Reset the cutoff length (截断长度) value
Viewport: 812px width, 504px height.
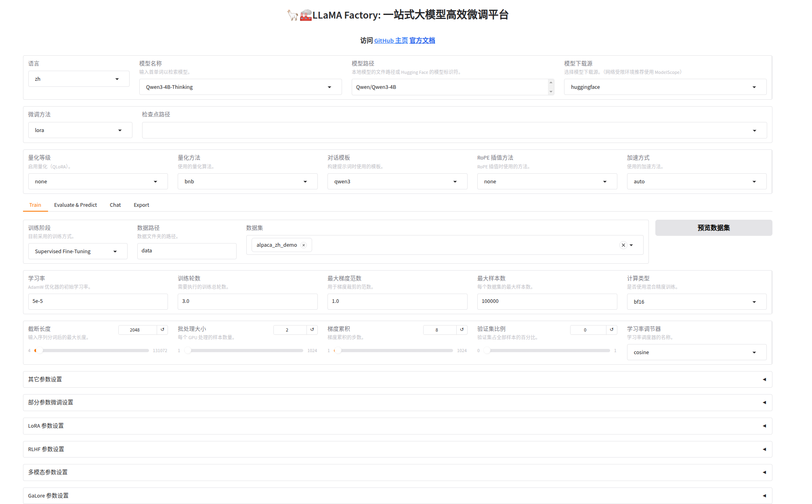[x=163, y=330]
